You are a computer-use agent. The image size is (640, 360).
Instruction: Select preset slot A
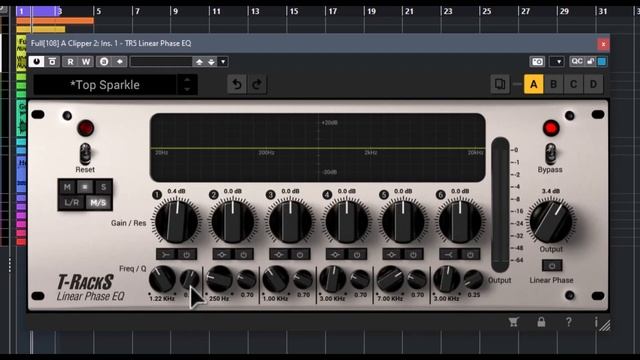533,84
